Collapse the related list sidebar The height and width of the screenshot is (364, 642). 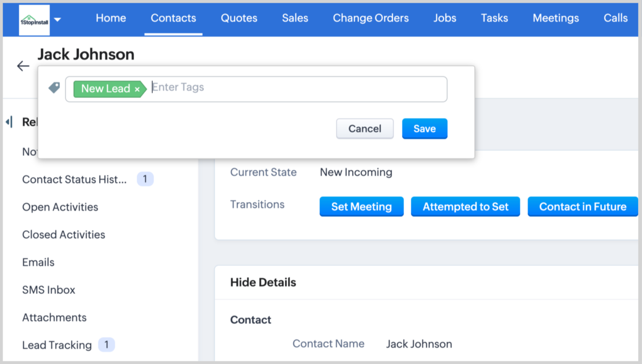9,122
